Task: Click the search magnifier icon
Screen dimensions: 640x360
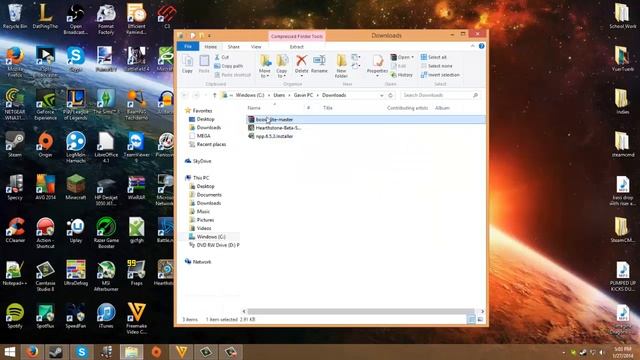Action: [475, 95]
